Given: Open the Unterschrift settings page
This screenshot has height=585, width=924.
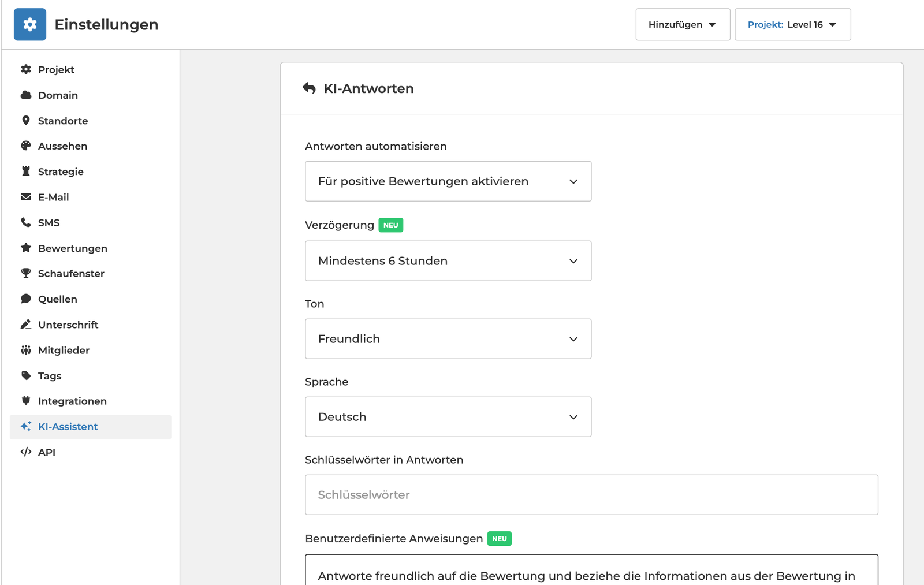Looking at the screenshot, I should [x=68, y=325].
